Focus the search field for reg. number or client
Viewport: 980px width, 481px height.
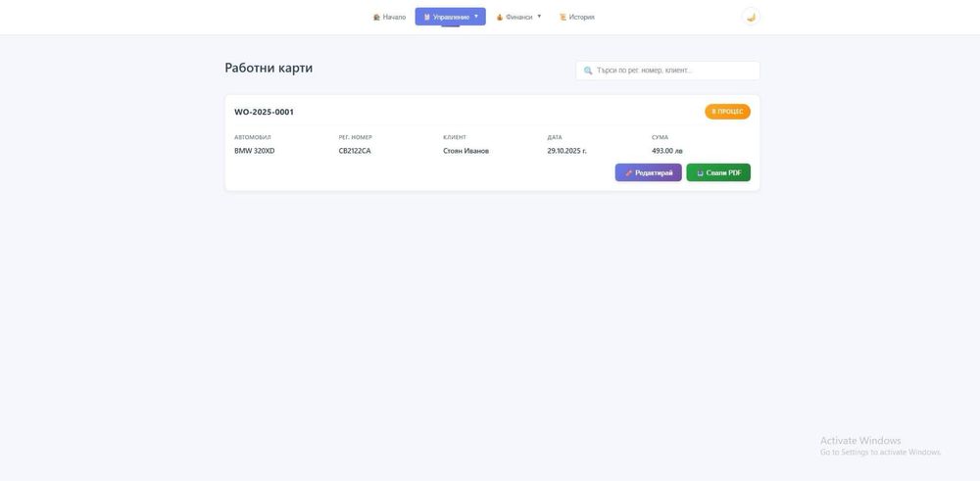click(667, 71)
